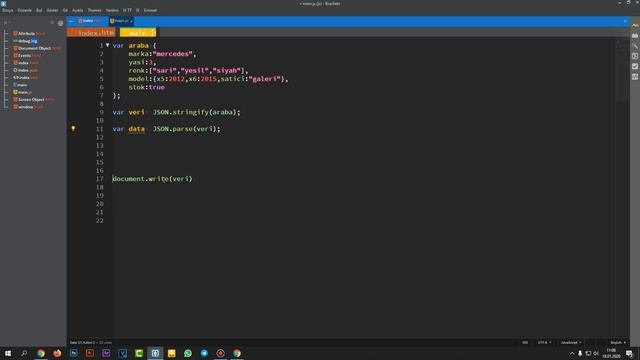The width and height of the screenshot is (640, 360).
Task: Open the Emmet menu
Action: point(150,10)
